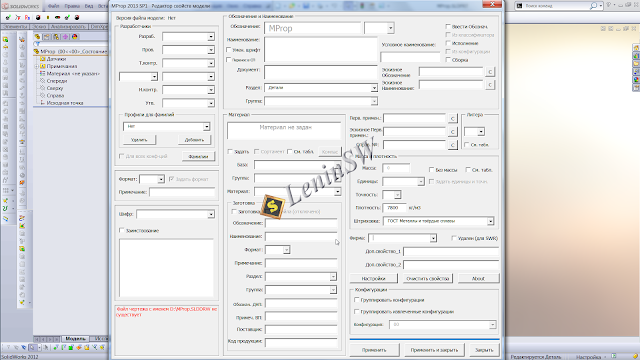
Task: Open Формат dropdown near Задать формат
Action: pos(161,179)
